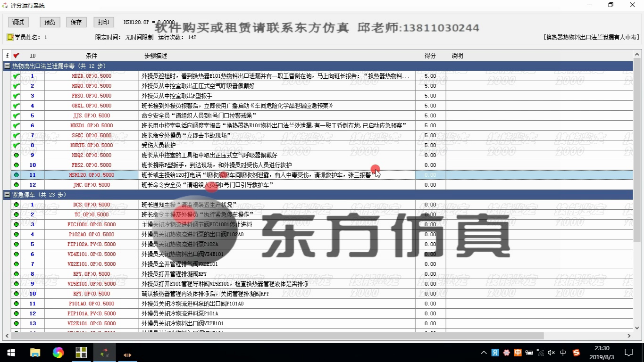
Task: Click the 说明 column header
Action: click(x=457, y=56)
